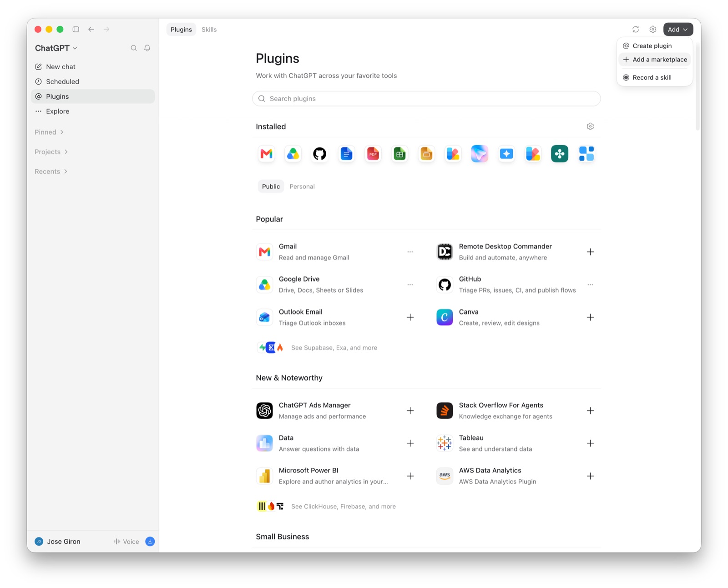Screen dimensions: 728x588
Task: Expand the Projects section
Action: click(x=51, y=152)
